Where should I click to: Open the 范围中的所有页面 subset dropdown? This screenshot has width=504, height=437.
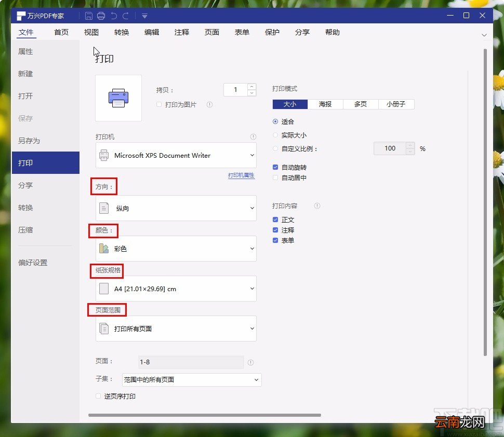pos(192,380)
